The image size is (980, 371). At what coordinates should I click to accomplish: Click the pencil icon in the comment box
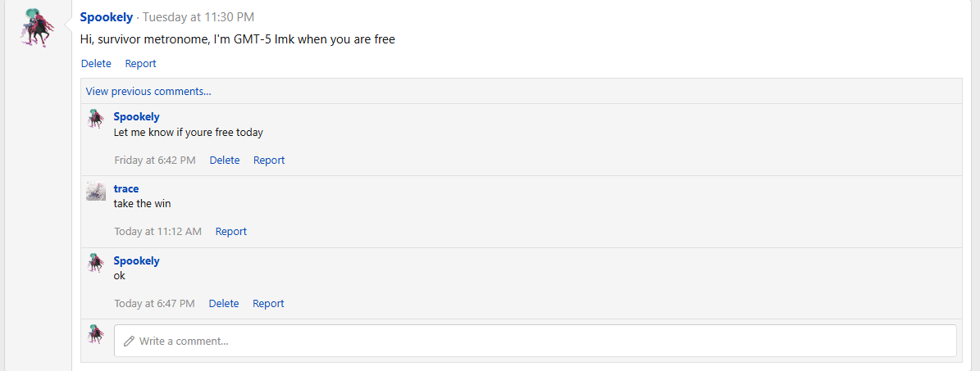pos(129,341)
